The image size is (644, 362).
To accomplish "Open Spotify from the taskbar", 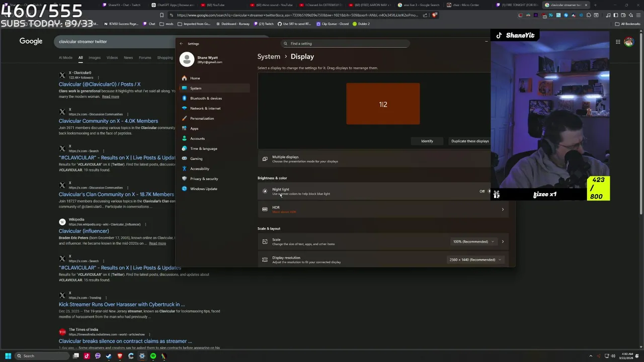I will [x=153, y=356].
